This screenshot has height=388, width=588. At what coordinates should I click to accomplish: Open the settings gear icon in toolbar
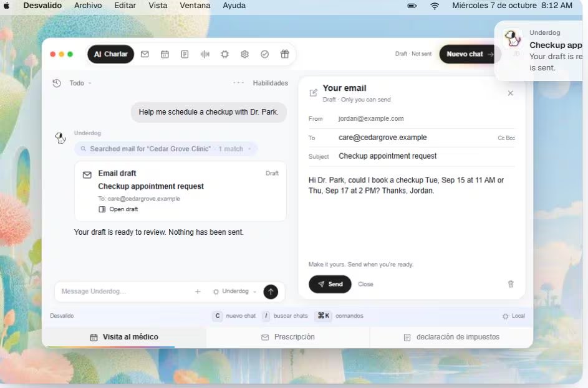click(245, 54)
